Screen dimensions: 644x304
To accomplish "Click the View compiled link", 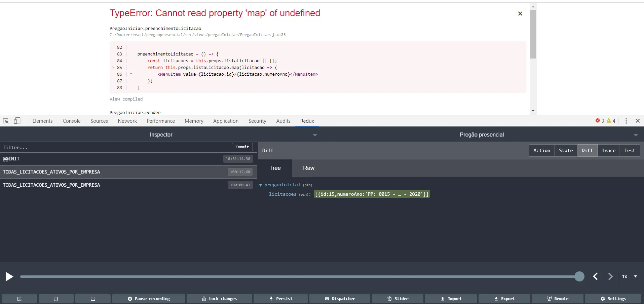I will point(126,99).
